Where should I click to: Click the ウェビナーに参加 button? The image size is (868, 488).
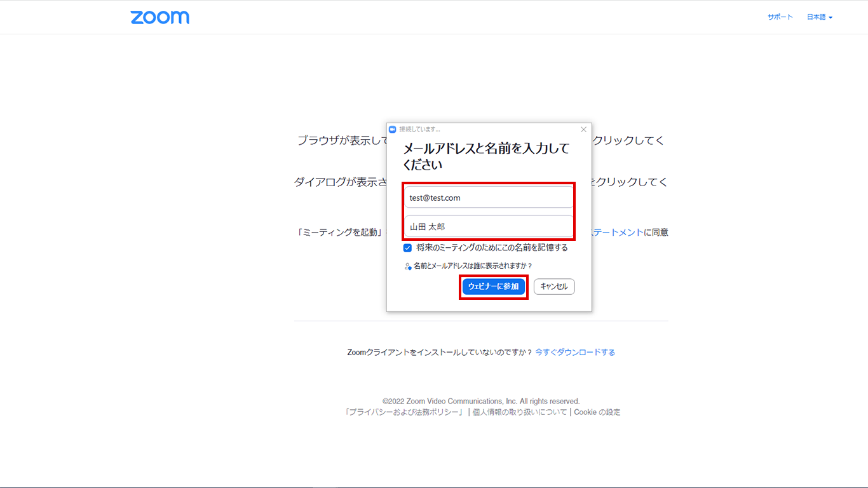(x=494, y=287)
